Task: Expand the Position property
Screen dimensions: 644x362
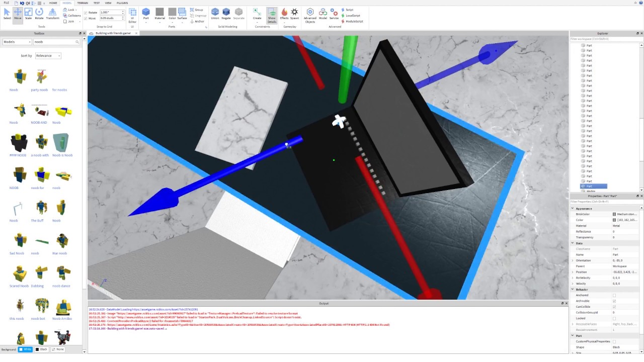Action: (x=573, y=272)
